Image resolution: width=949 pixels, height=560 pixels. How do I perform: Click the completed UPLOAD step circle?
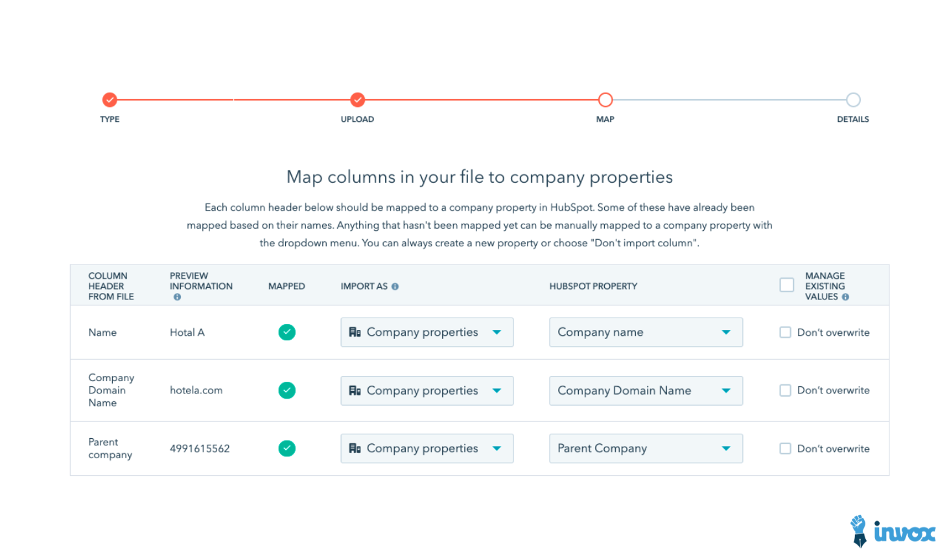pos(357,100)
